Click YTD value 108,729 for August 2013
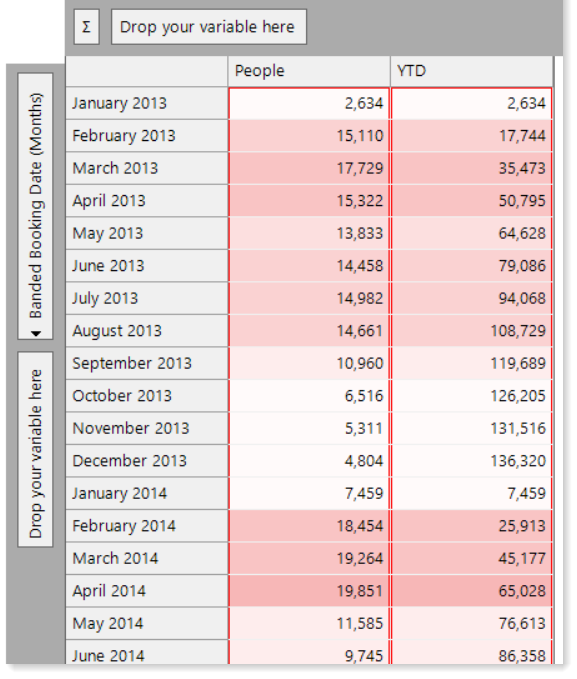 pos(472,331)
